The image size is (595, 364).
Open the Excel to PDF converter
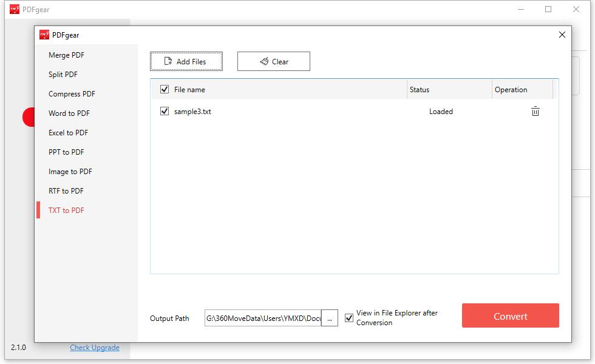pyautogui.click(x=68, y=132)
